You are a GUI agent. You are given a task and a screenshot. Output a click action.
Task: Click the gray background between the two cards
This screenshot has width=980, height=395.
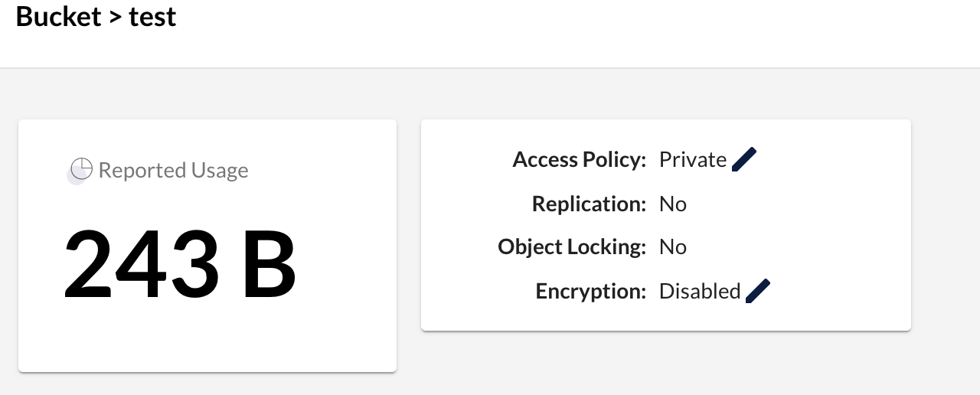pyautogui.click(x=409, y=230)
